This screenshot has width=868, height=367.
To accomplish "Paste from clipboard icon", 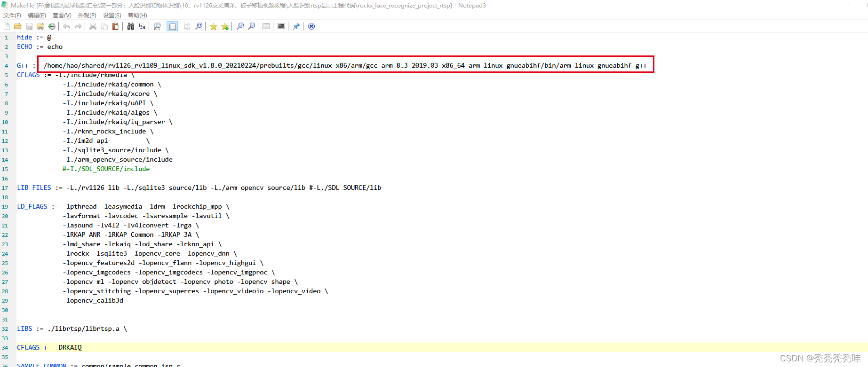I will pyautogui.click(x=116, y=26).
